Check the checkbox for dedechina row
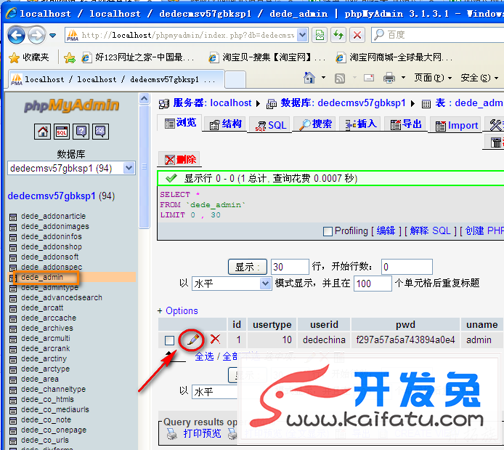 tap(169, 340)
